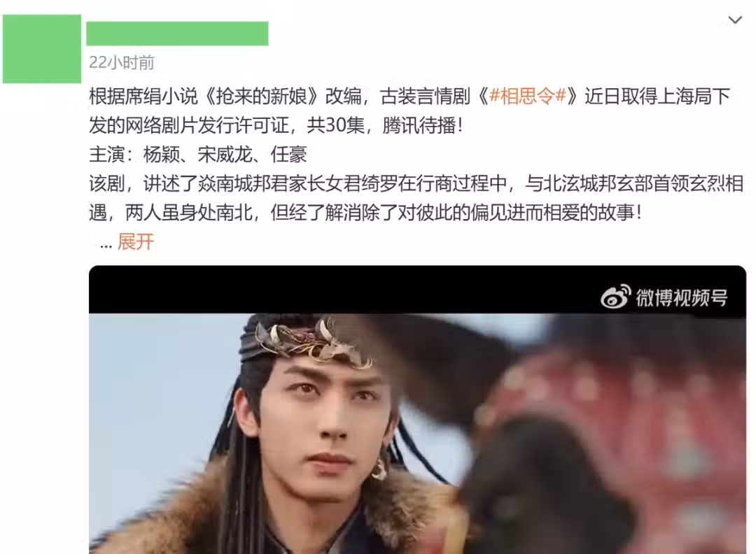Click the synopsis paragraph starting with 该剧

coord(416,198)
